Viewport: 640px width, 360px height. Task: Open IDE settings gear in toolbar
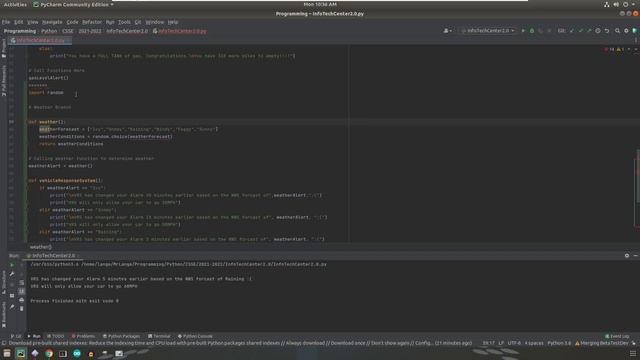(626, 31)
